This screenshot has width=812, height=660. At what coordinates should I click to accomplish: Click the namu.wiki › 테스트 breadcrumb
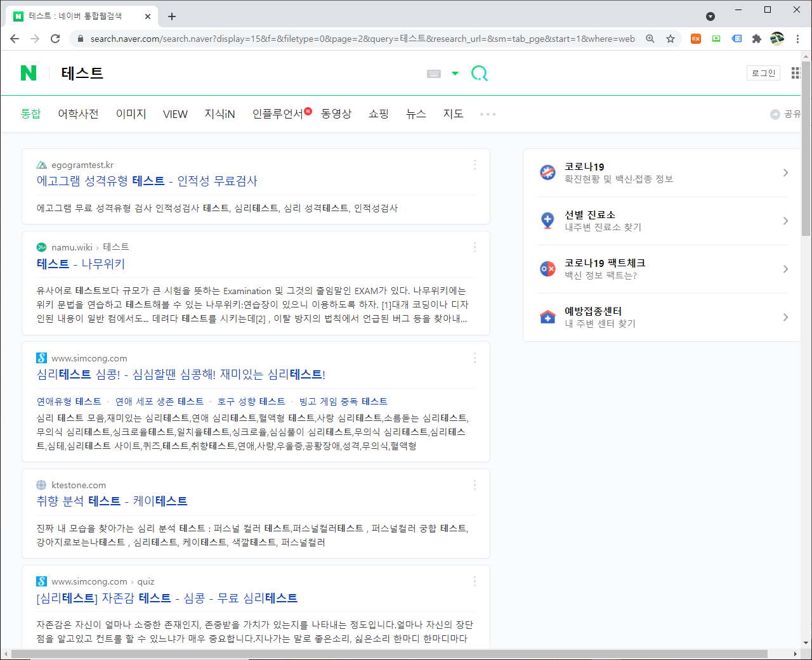click(90, 247)
